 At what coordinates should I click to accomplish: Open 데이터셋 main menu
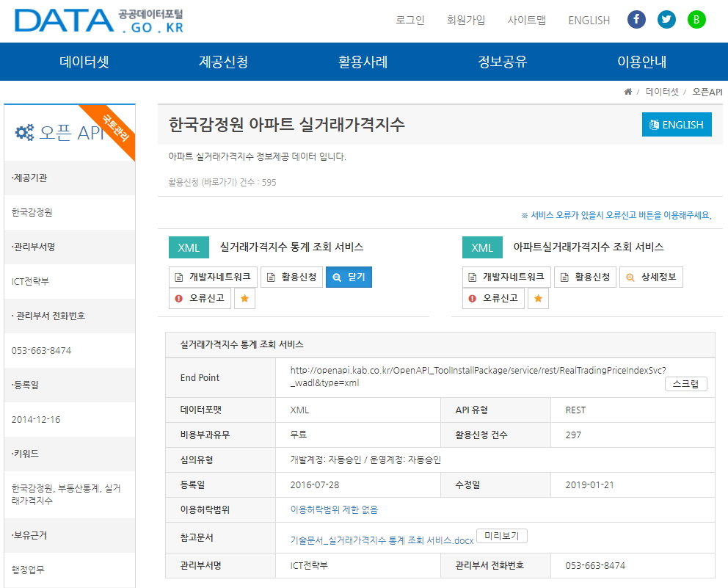pyautogui.click(x=84, y=62)
